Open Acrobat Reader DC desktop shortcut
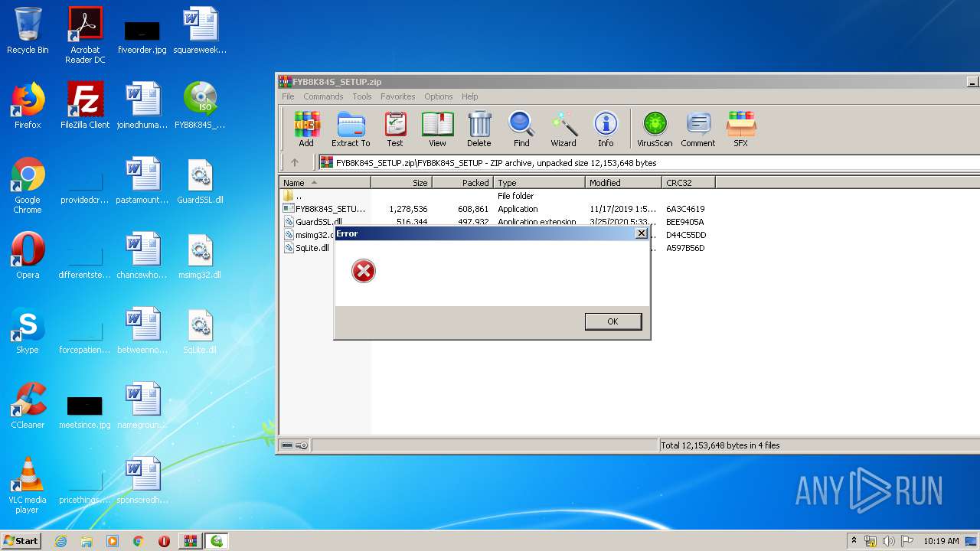980x551 pixels. tap(85, 35)
